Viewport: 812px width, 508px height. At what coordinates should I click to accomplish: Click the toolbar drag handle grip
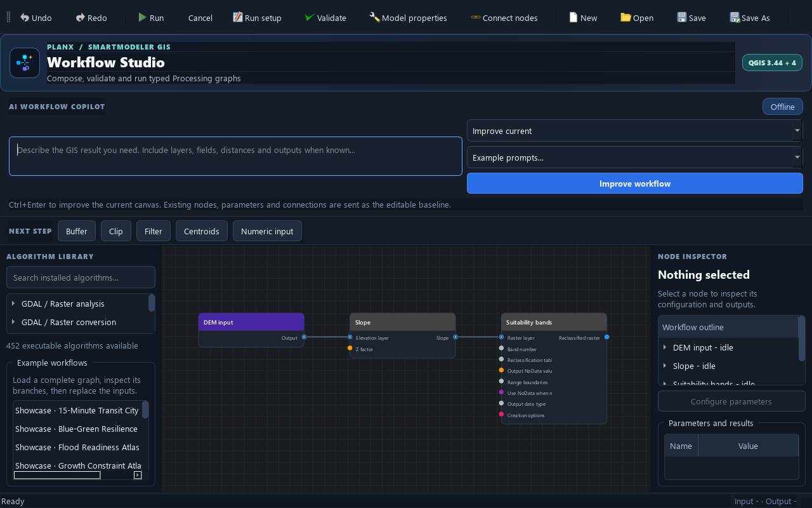8,18
